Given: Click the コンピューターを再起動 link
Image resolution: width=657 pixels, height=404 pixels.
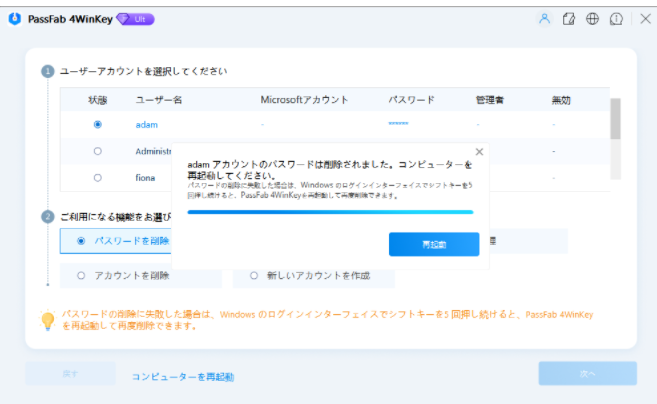Looking at the screenshot, I should pyautogui.click(x=183, y=377).
